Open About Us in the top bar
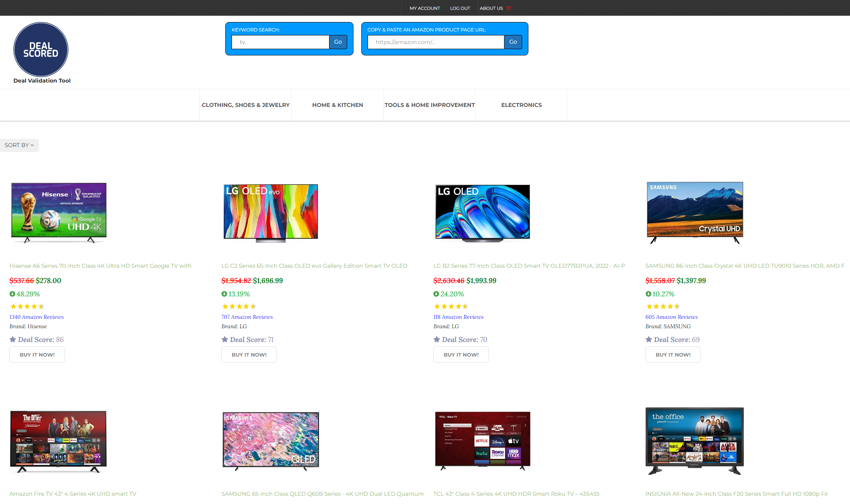850x504 pixels. (491, 8)
